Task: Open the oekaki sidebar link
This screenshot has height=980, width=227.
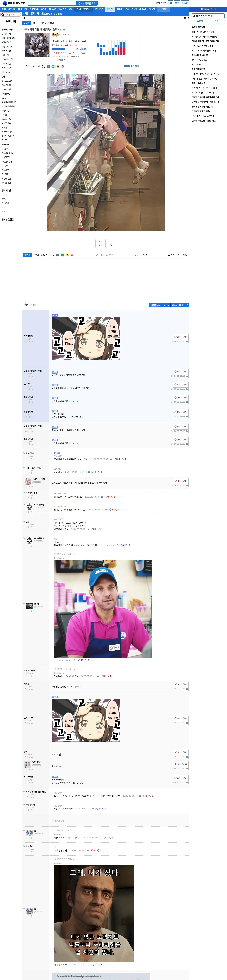Action: coord(5,98)
